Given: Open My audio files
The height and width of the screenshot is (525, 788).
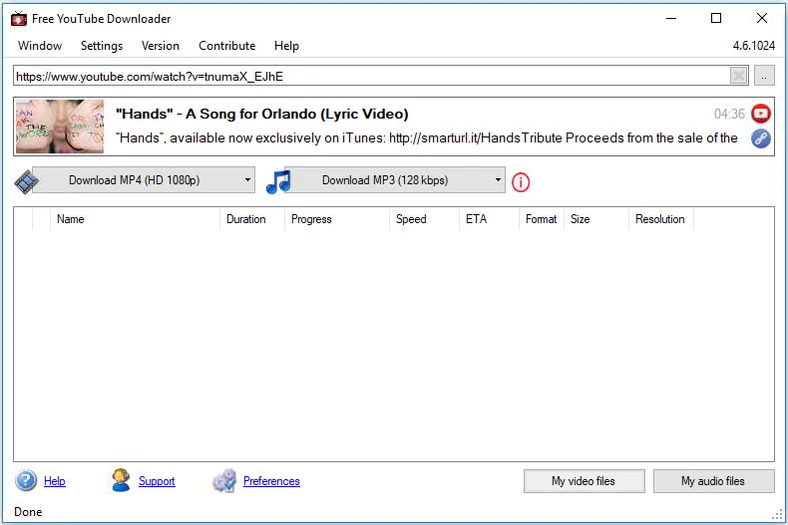Looking at the screenshot, I should pyautogui.click(x=714, y=481).
